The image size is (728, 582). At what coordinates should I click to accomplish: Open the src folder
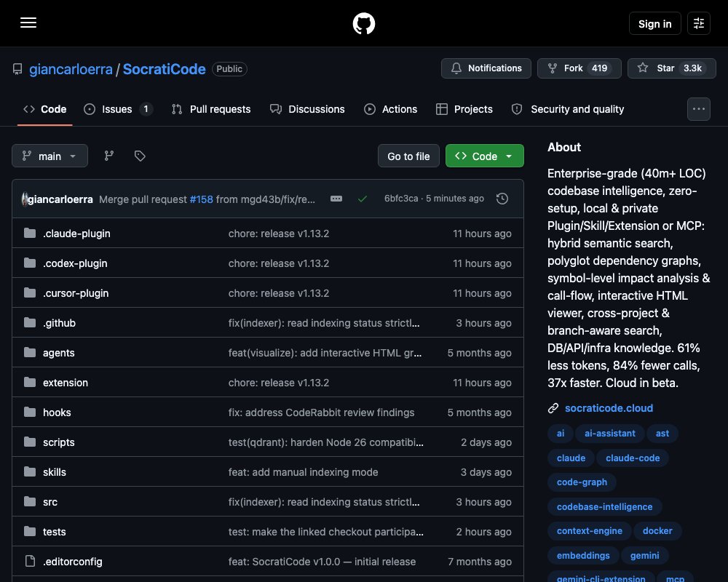click(x=50, y=502)
